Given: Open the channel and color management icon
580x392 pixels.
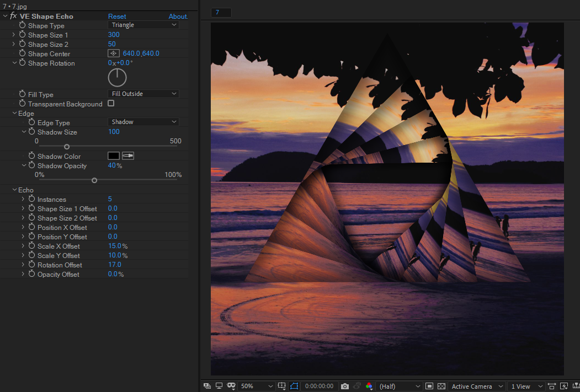Looking at the screenshot, I should 369,386.
